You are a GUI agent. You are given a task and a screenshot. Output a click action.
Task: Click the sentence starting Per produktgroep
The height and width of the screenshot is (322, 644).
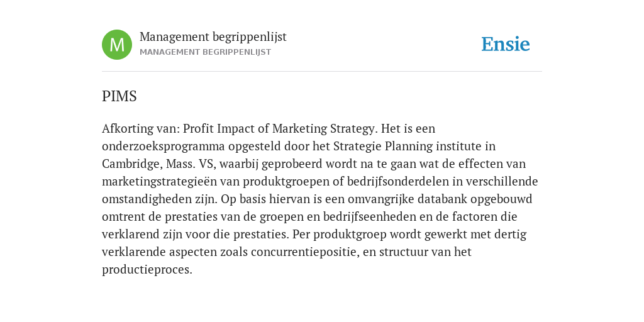tap(410, 235)
